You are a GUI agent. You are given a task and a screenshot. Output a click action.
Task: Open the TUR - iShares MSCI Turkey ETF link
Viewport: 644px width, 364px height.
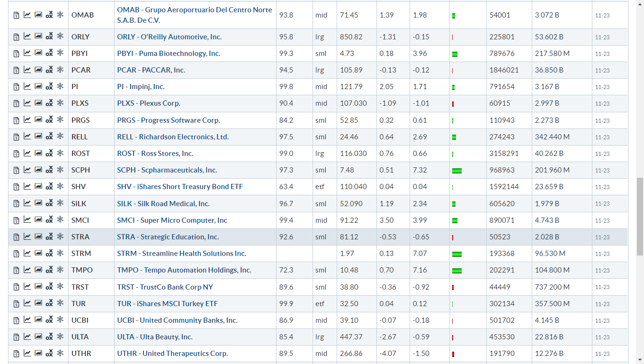pyautogui.click(x=168, y=303)
